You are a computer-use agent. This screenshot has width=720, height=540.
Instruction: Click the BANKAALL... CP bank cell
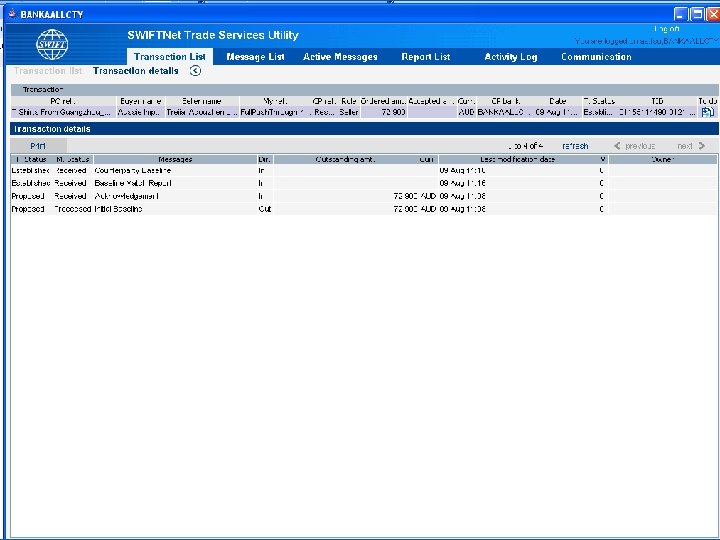tap(506, 112)
